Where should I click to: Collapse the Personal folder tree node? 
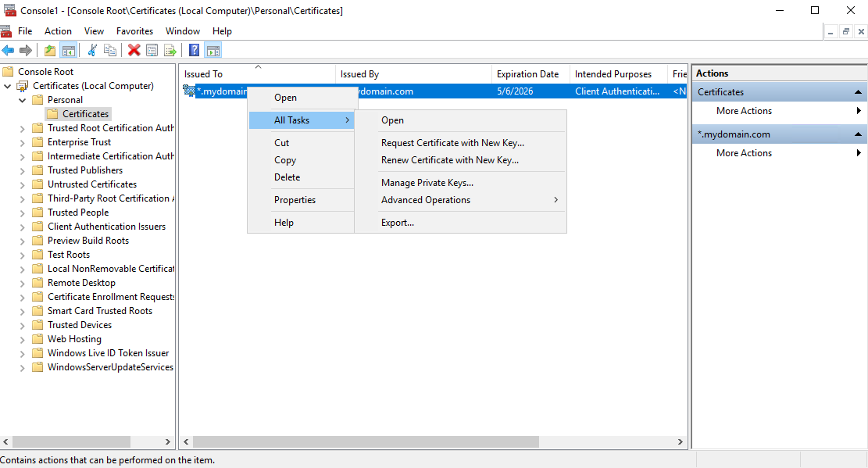(23, 100)
